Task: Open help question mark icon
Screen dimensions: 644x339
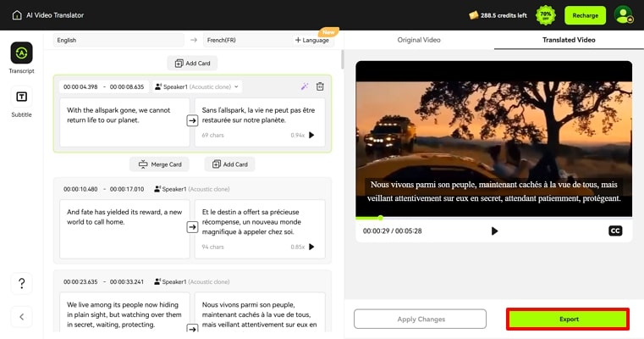Action: tap(21, 283)
